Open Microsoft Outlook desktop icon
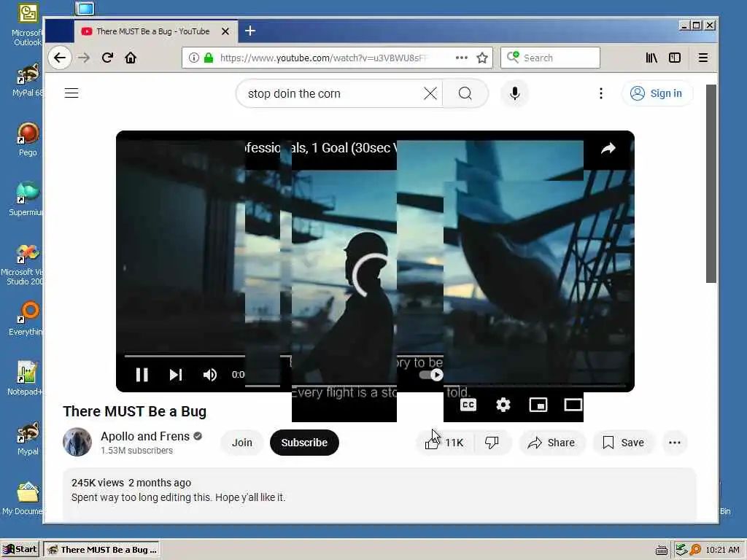 coord(28,25)
